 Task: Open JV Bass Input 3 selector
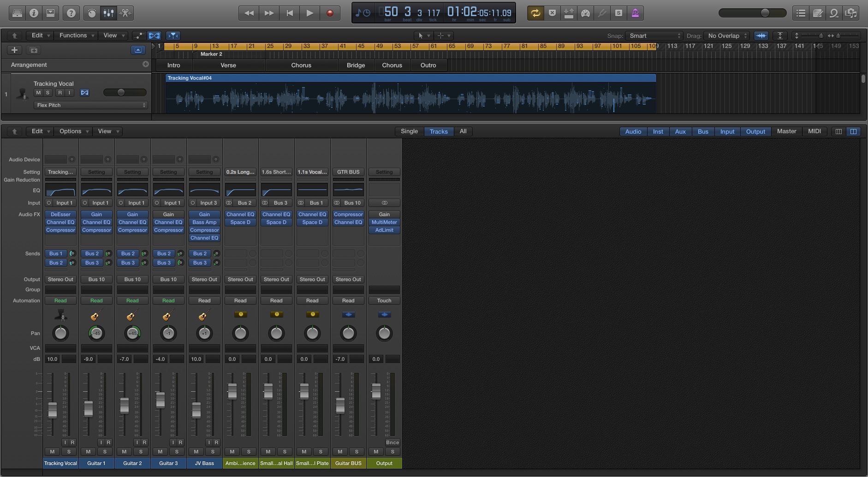point(208,203)
